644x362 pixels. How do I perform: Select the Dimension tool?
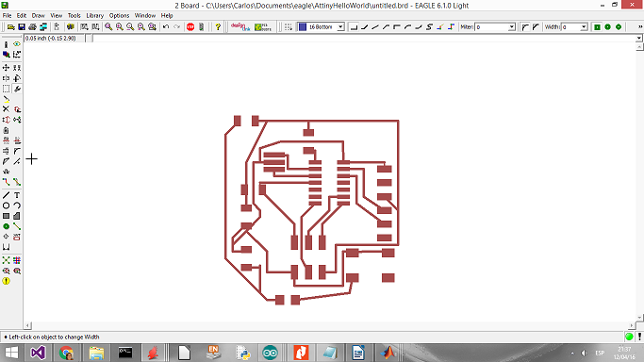(6, 247)
